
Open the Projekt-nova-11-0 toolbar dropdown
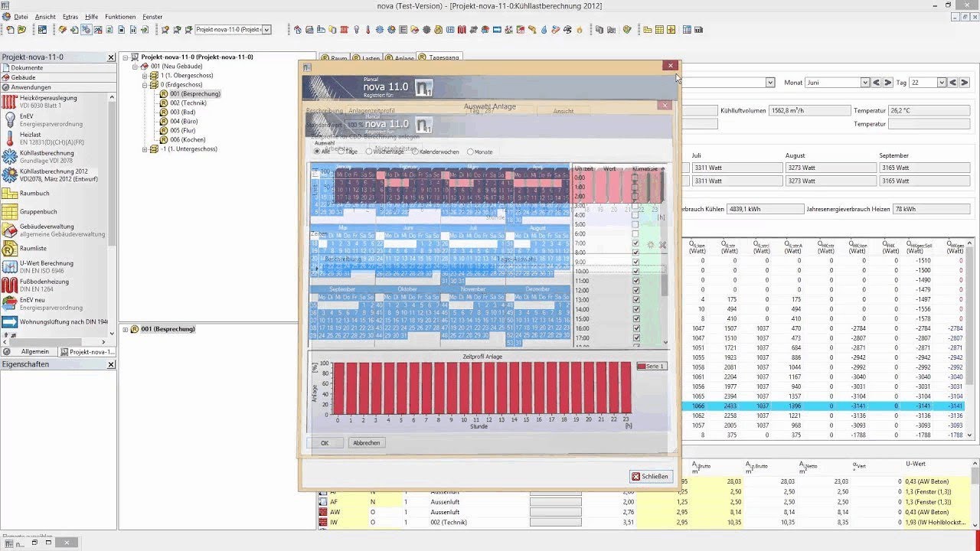[266, 30]
